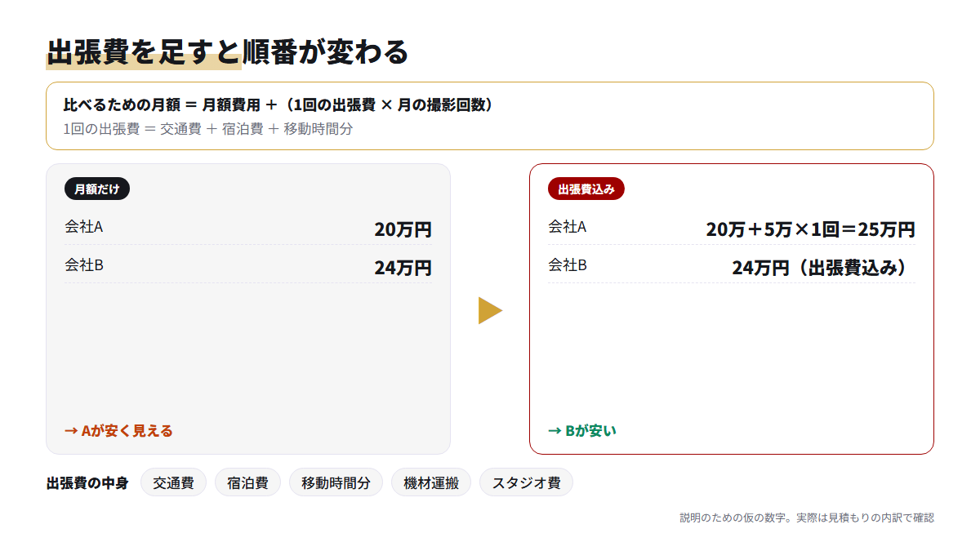980x551 pixels.
Task: Click 会社A in the 出張費込み card
Action: 568,226
